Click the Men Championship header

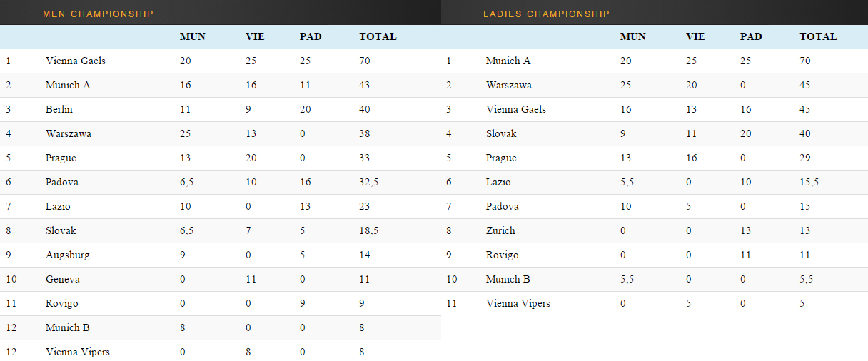point(98,14)
